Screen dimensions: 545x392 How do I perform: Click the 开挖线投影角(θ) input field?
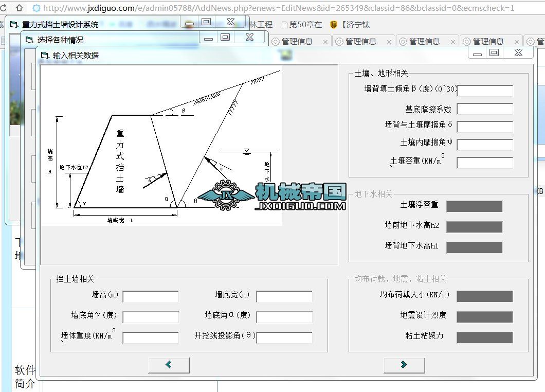(284, 338)
